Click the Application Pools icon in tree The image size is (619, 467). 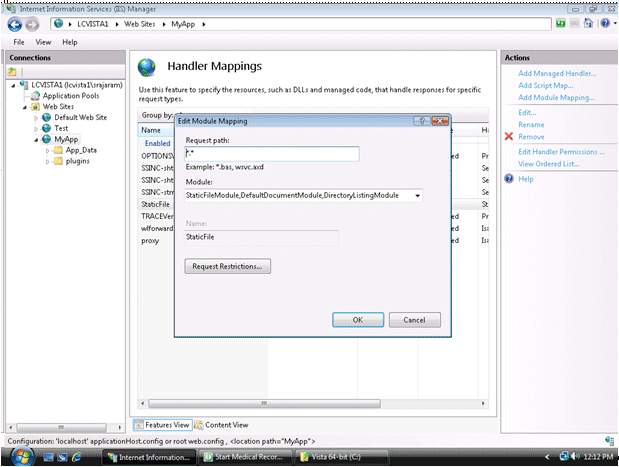[33, 95]
